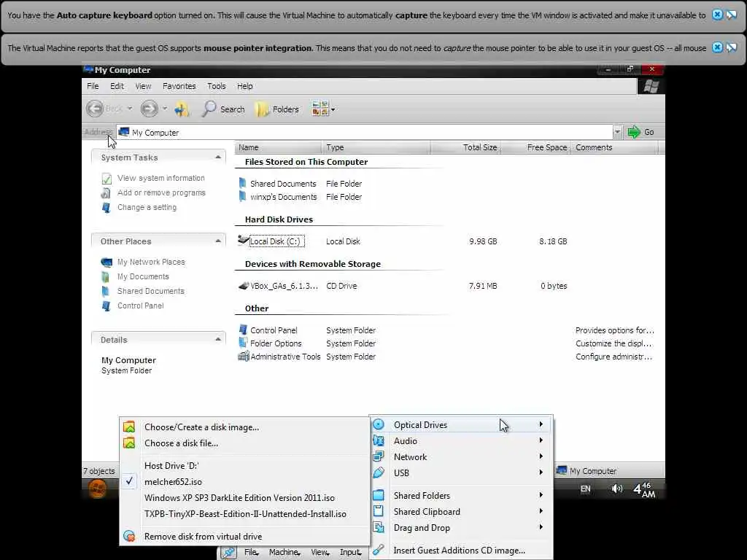Open the Forward history dropdown arrow

pyautogui.click(x=165, y=109)
